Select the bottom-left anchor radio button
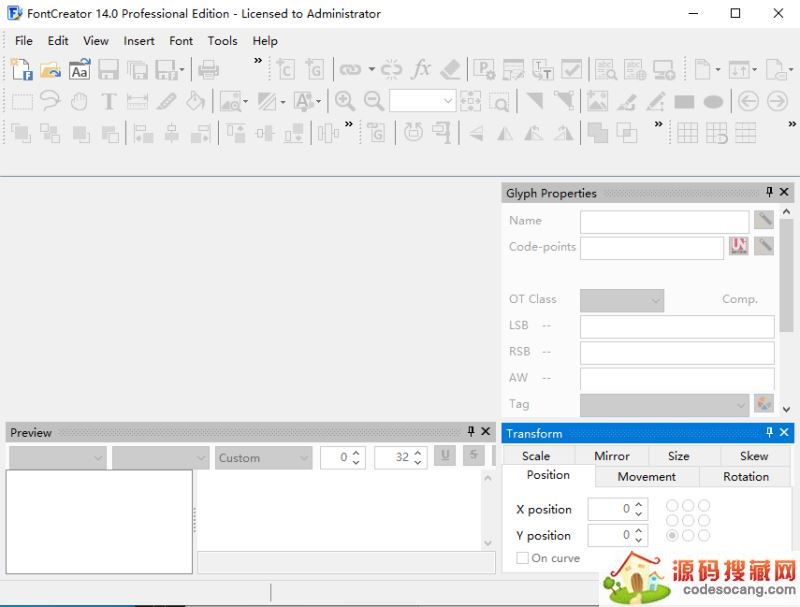This screenshot has height=607, width=800. (672, 536)
